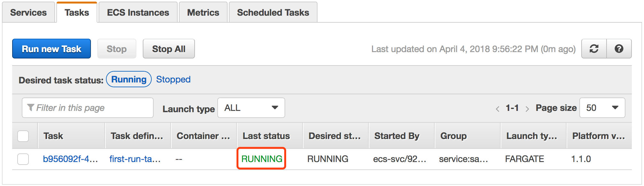This screenshot has width=644, height=186.
Task: Show Stopped tasks link
Action: tap(173, 79)
